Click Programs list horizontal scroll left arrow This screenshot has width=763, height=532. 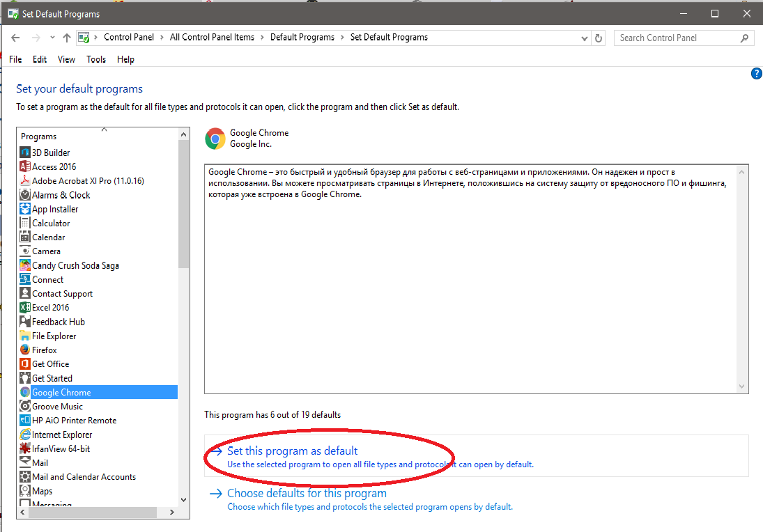(x=22, y=512)
